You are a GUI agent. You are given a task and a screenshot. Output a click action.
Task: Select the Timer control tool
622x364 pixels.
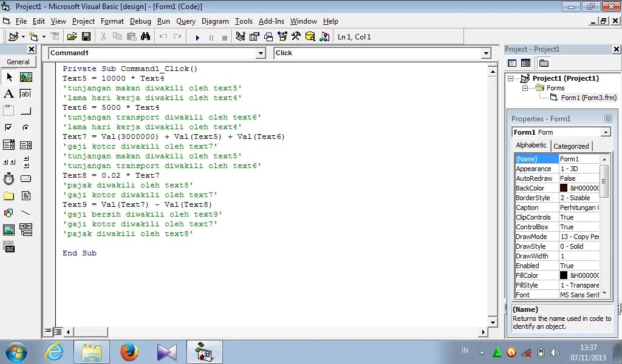9,179
